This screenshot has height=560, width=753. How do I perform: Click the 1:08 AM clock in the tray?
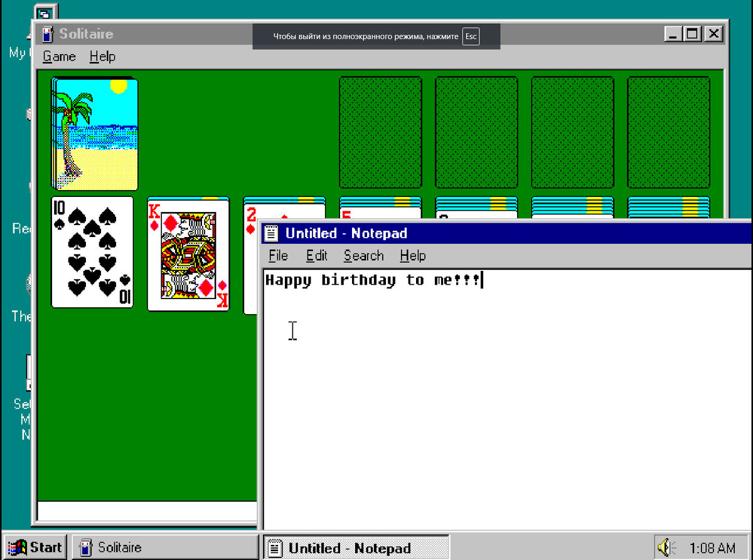[x=712, y=548]
